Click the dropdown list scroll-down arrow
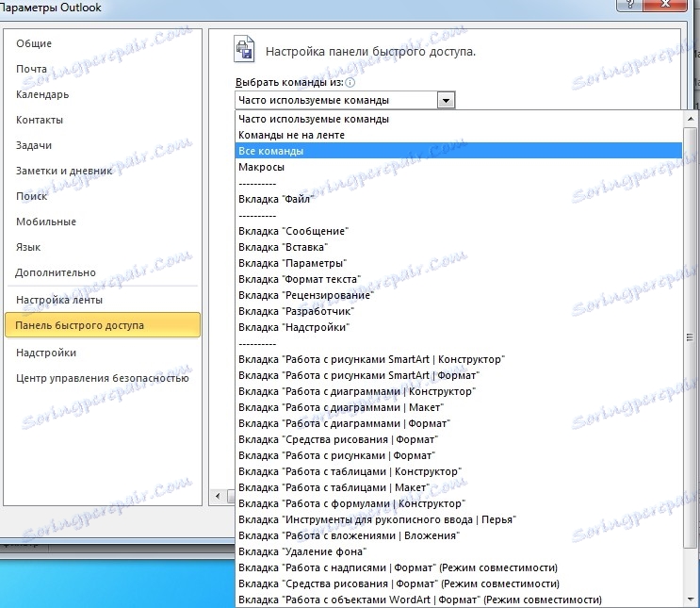Screen dimensions: 700x608 [x=691, y=600]
